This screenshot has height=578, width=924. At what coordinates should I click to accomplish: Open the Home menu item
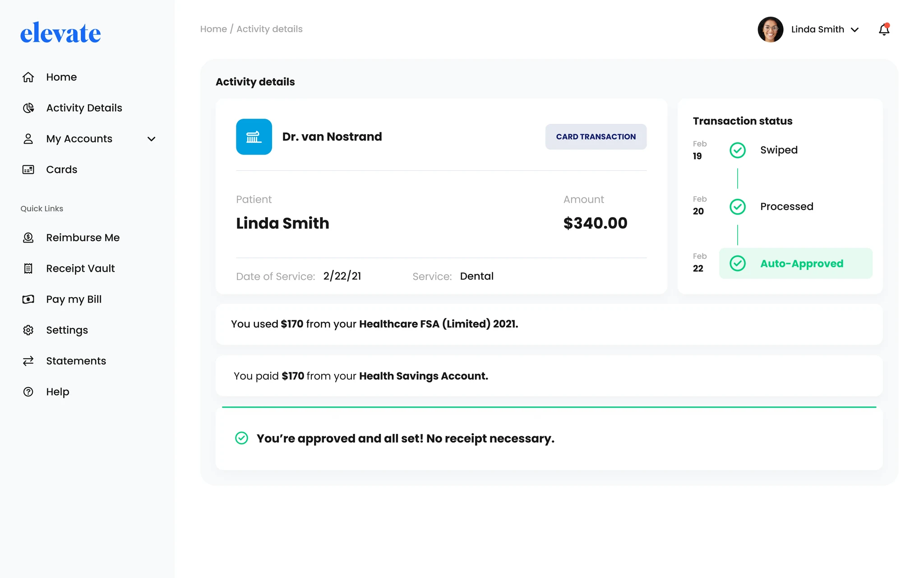[x=61, y=77]
